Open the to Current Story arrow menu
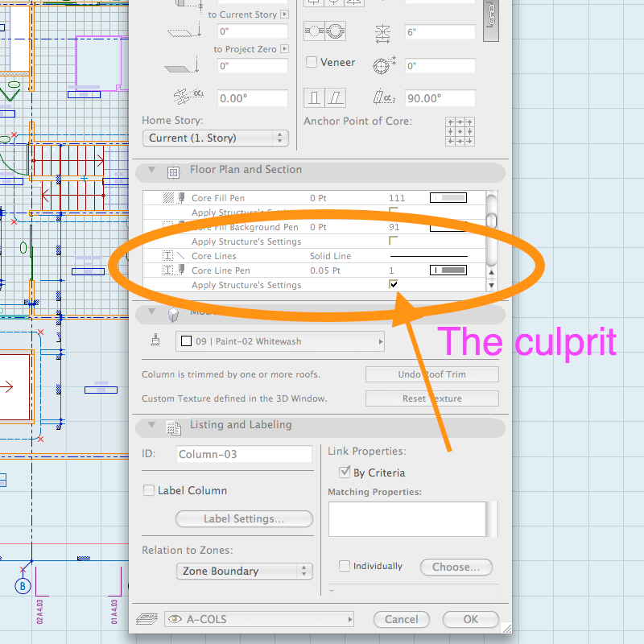 tap(284, 14)
